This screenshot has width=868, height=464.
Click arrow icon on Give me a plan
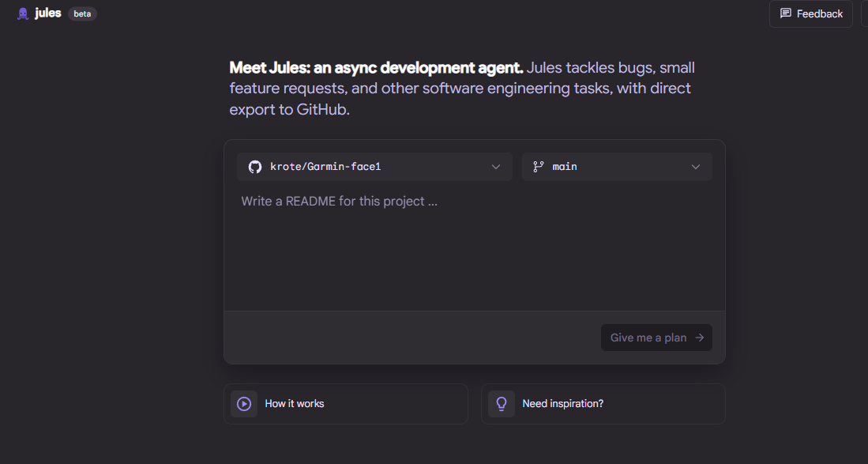pos(700,338)
